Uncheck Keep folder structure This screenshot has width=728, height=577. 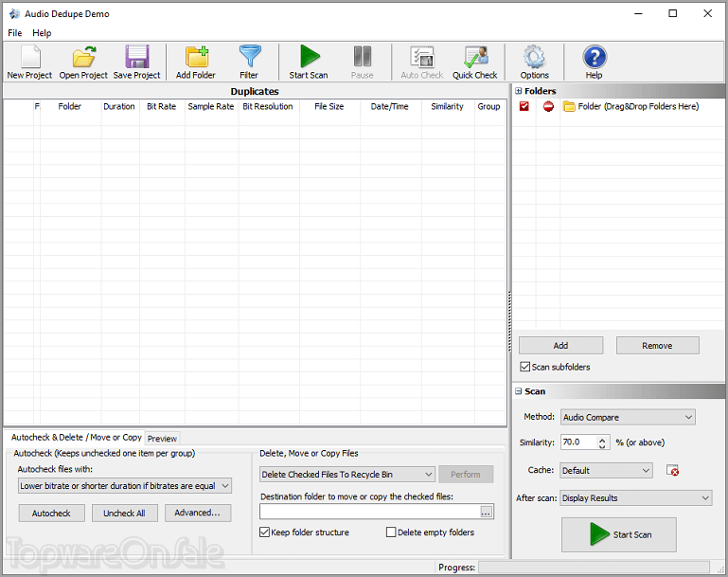tap(264, 532)
